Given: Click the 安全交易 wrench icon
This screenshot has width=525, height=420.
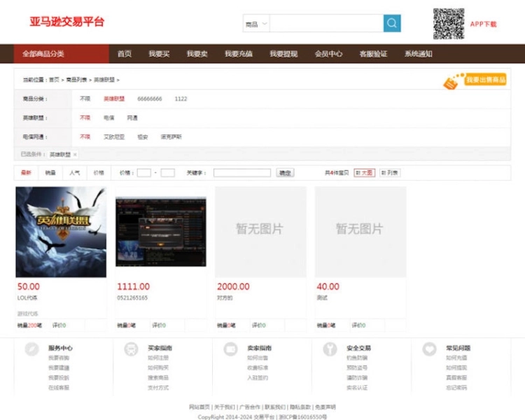Looking at the screenshot, I should [x=330, y=349].
